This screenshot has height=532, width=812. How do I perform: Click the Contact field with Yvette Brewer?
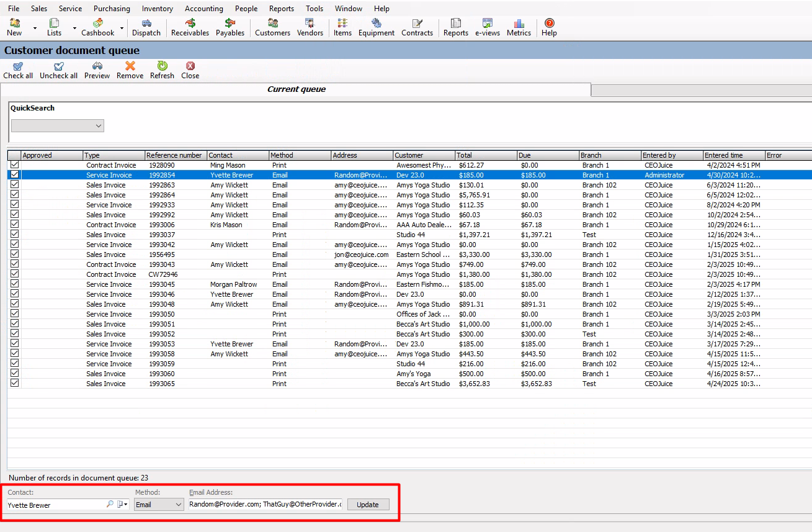(x=56, y=505)
